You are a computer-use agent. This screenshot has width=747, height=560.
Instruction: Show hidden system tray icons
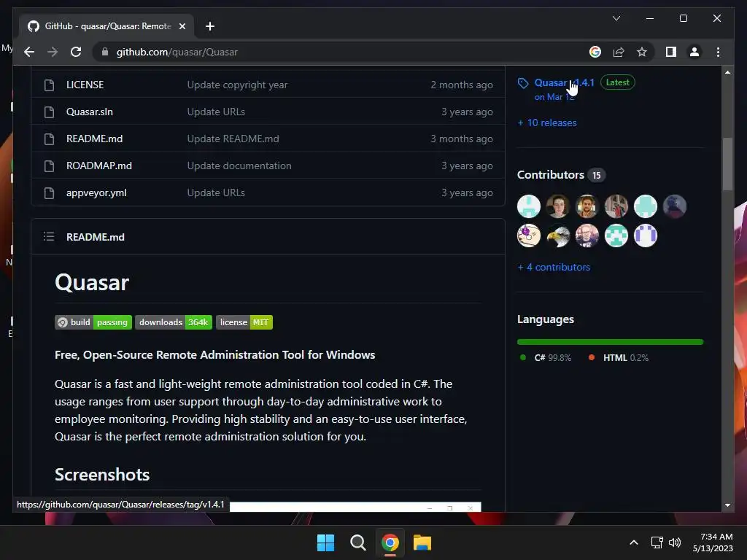click(x=634, y=542)
